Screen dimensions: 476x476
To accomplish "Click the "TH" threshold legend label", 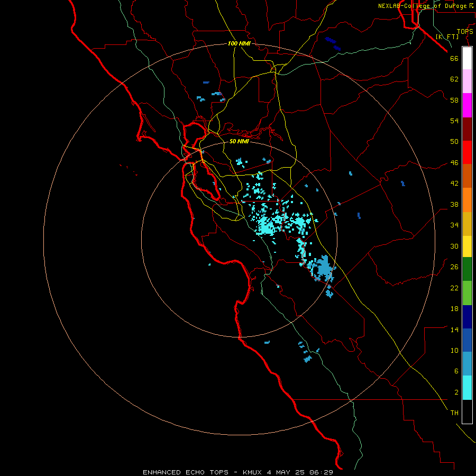I will pos(454,413).
